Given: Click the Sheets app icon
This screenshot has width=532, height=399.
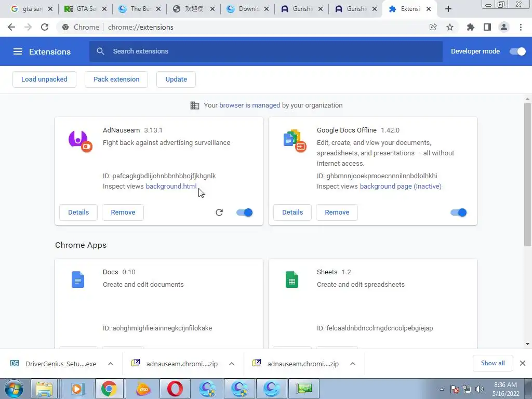Looking at the screenshot, I should 292,280.
